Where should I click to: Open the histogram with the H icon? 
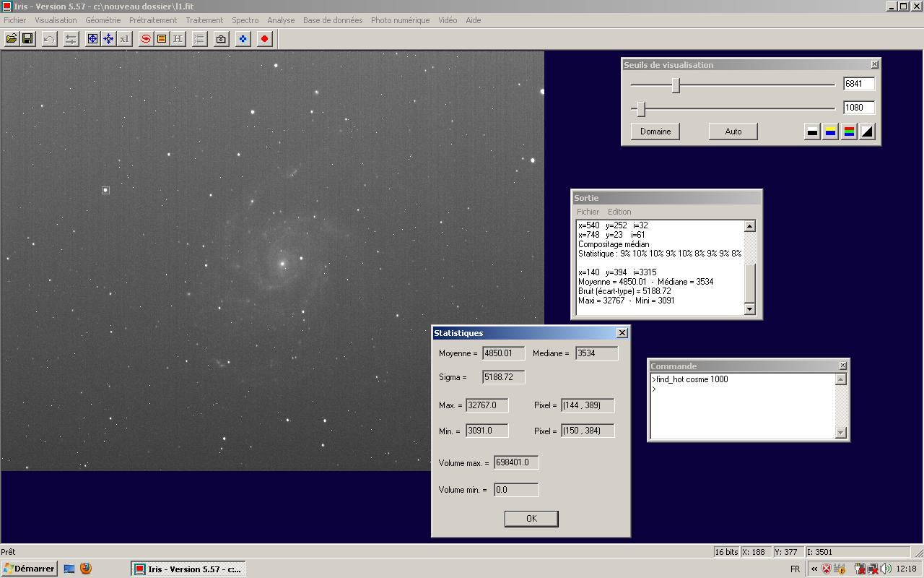(178, 38)
